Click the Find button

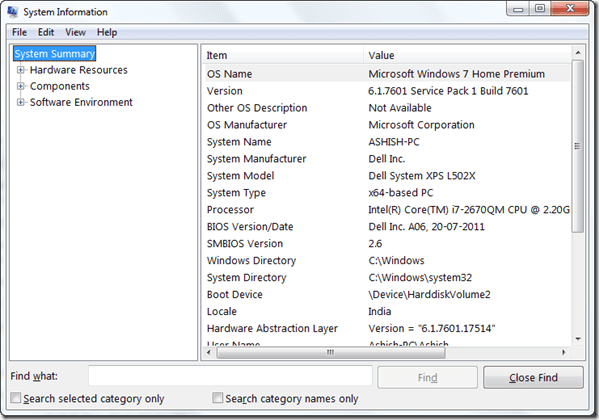427,378
